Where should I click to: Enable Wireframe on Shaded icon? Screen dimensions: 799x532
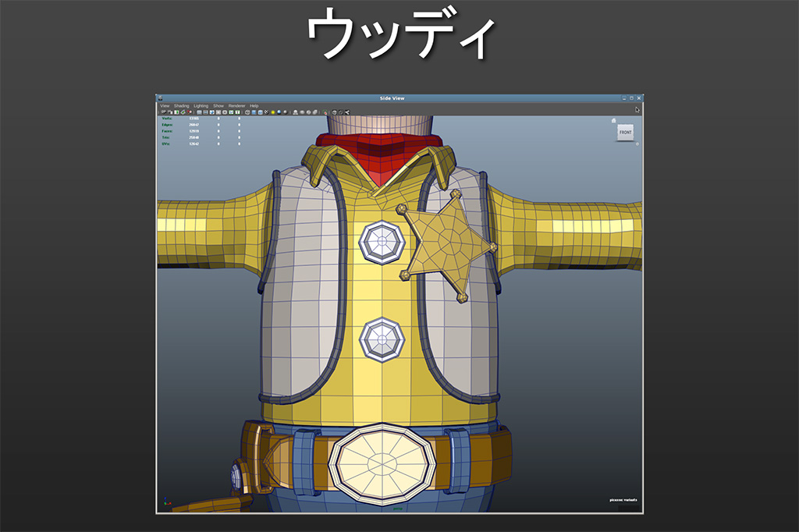coord(267,112)
